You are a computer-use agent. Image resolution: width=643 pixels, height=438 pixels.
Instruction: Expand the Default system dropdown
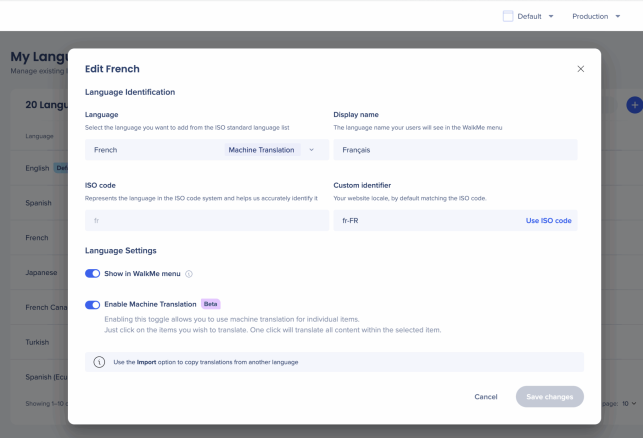click(551, 16)
